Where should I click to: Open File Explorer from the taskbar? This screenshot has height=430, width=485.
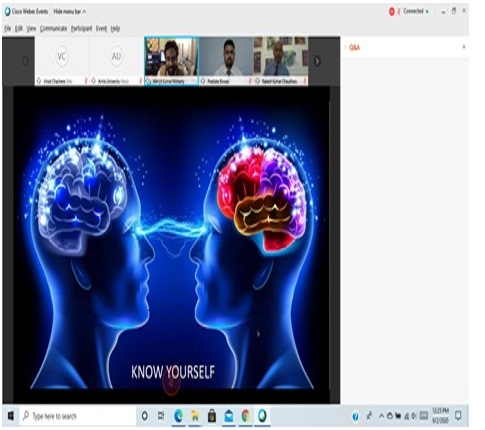(x=195, y=416)
